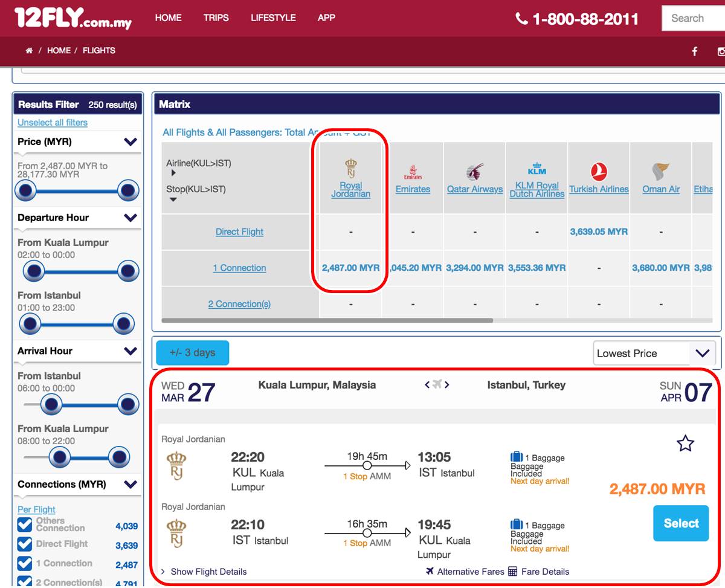Click the '1 Stop AMM' text under 16h 35m
725x588 pixels.
[367, 543]
